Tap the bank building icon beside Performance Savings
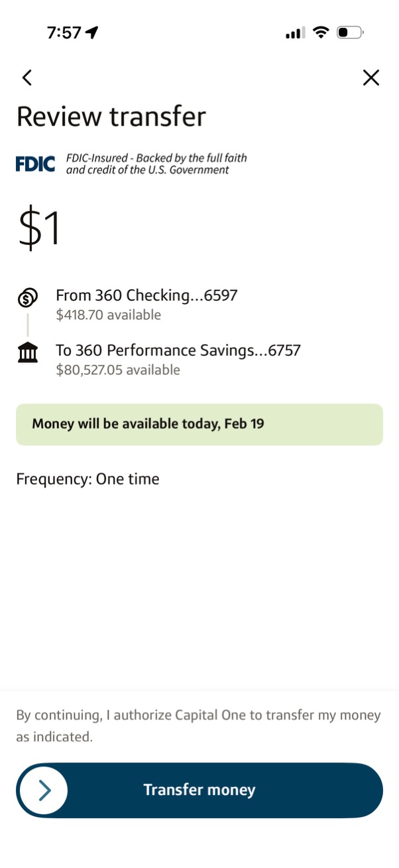This screenshot has width=399, height=868. pos(27,352)
